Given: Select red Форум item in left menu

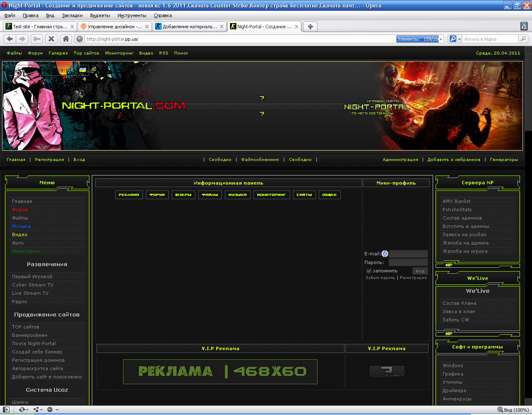Looking at the screenshot, I should coord(20,210).
